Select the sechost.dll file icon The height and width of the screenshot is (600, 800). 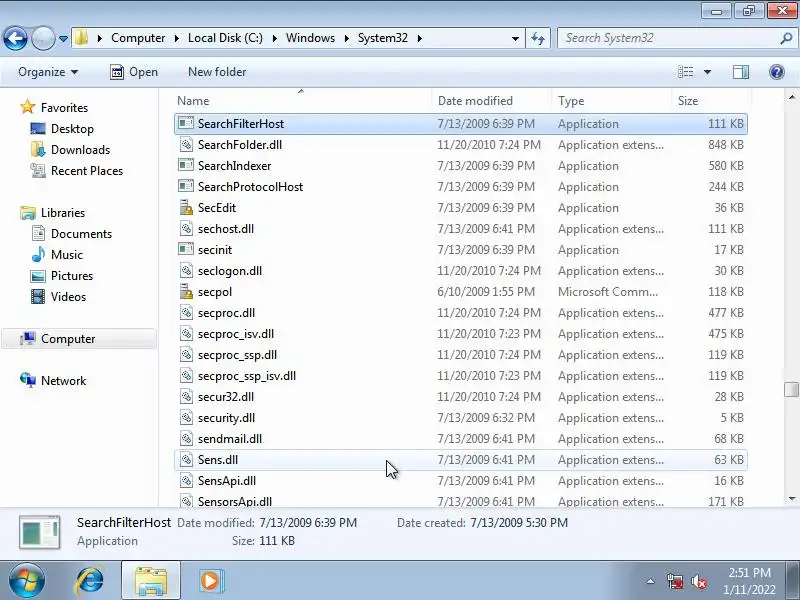coord(186,229)
